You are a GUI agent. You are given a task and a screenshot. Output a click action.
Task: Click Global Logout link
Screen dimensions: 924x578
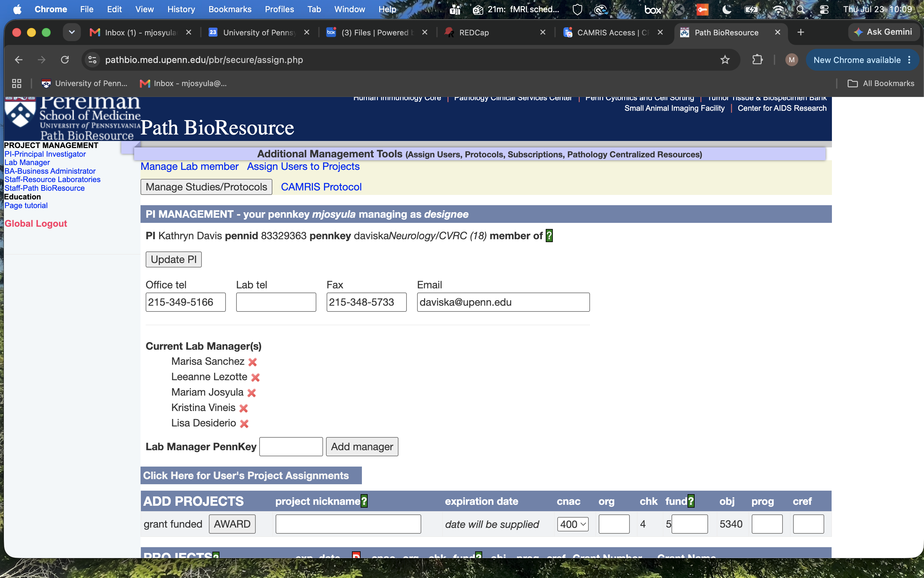(36, 223)
